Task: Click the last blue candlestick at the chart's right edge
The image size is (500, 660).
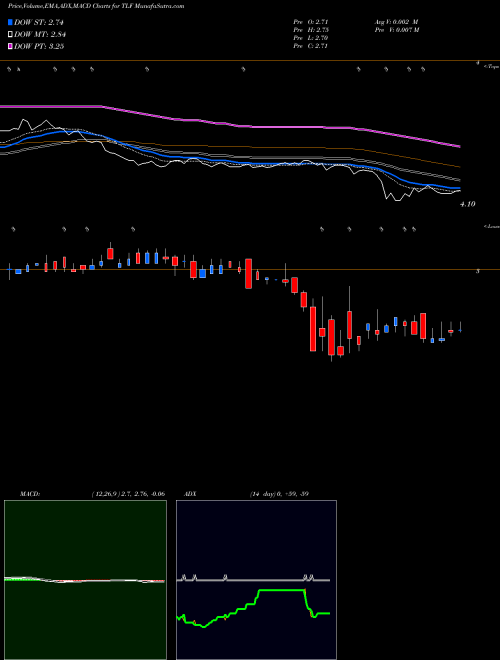Action: click(x=460, y=331)
